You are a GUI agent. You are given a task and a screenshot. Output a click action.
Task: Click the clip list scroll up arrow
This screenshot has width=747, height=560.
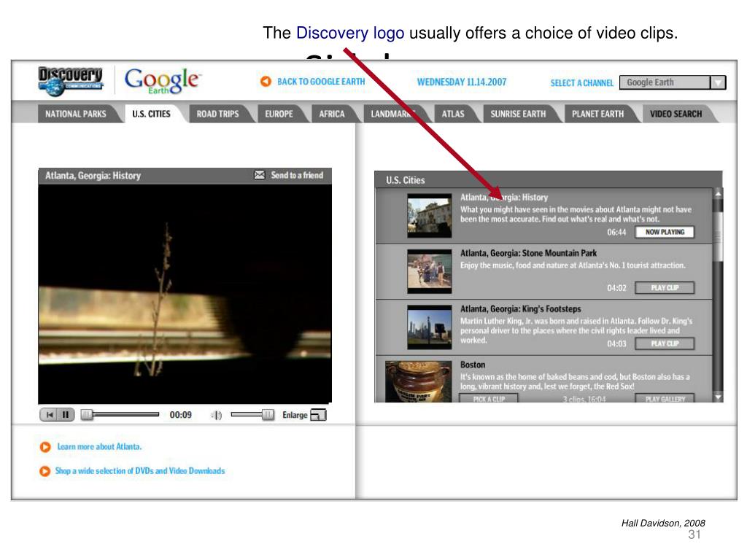pos(718,194)
